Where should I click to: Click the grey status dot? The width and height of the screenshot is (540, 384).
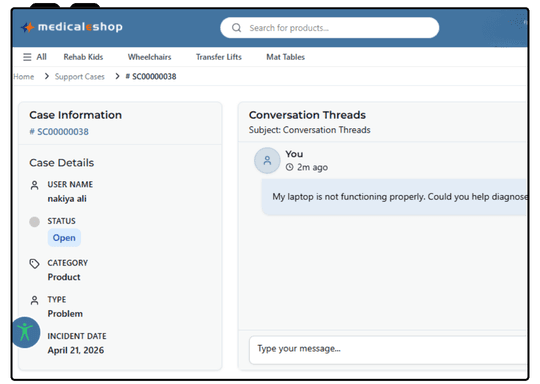click(34, 222)
